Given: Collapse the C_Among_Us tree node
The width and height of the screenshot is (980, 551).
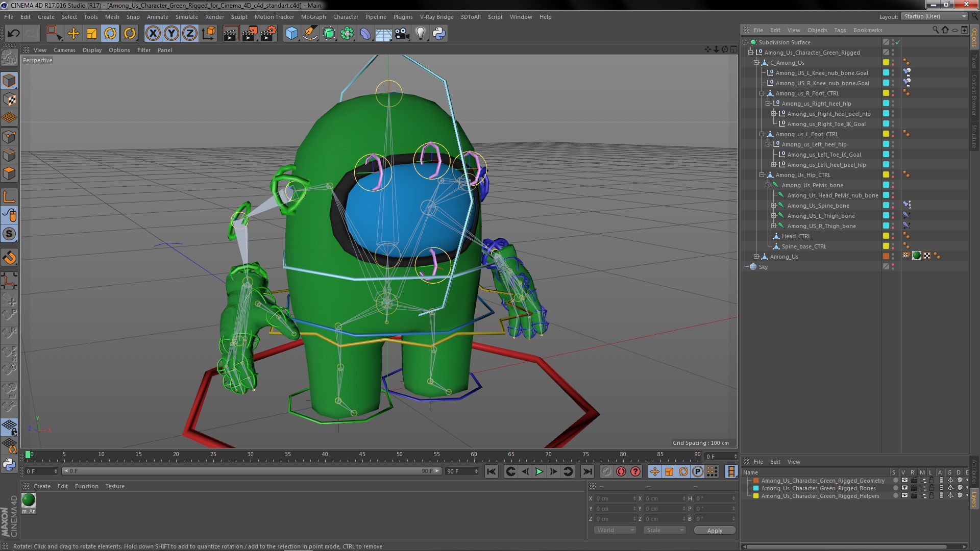Looking at the screenshot, I should [x=756, y=63].
